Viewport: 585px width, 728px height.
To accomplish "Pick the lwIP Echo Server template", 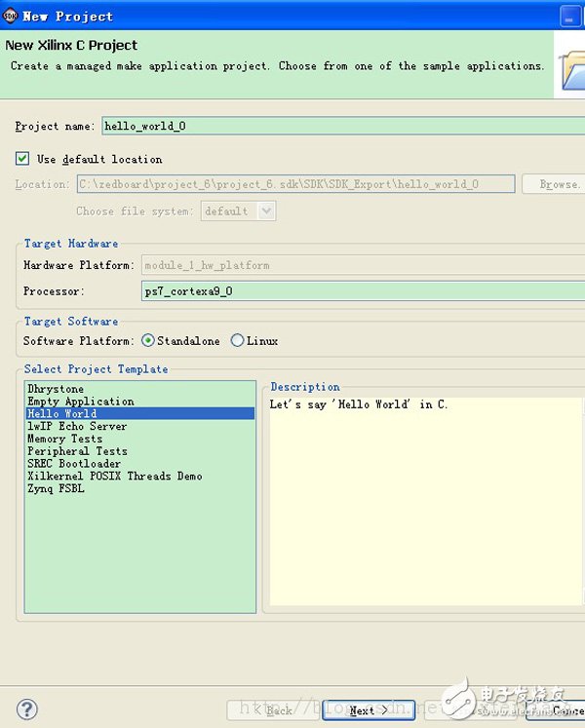I will tap(77, 427).
